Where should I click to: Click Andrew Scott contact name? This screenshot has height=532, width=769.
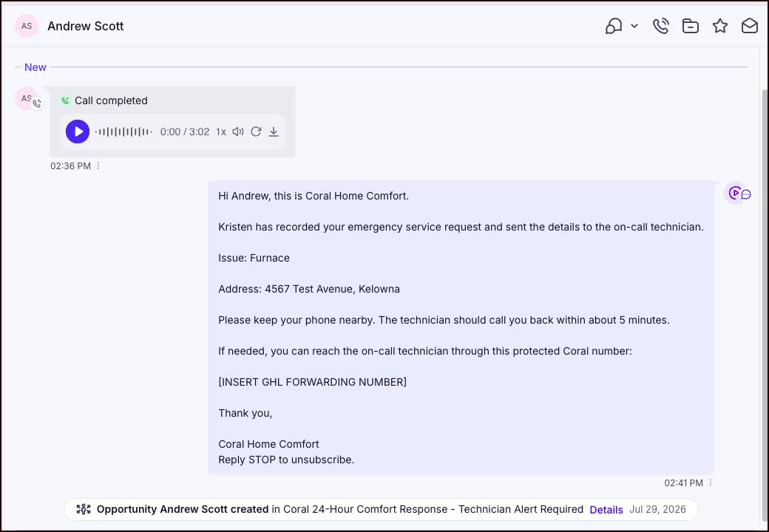coord(85,26)
